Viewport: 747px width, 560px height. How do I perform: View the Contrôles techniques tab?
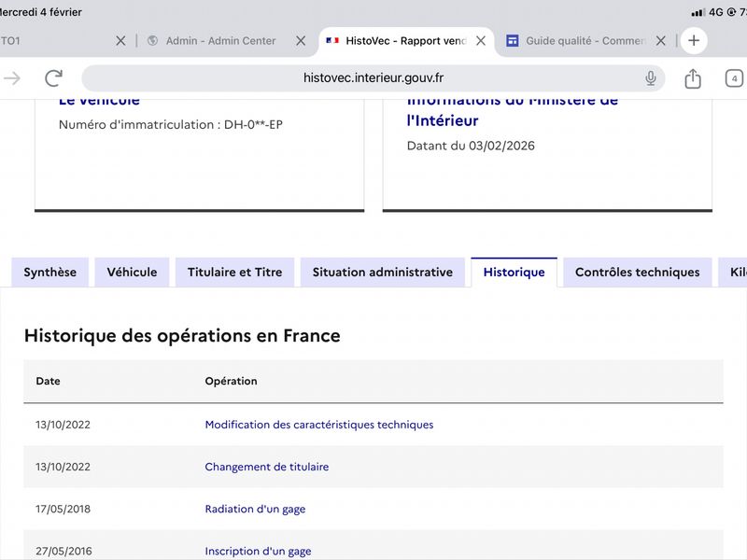point(637,273)
